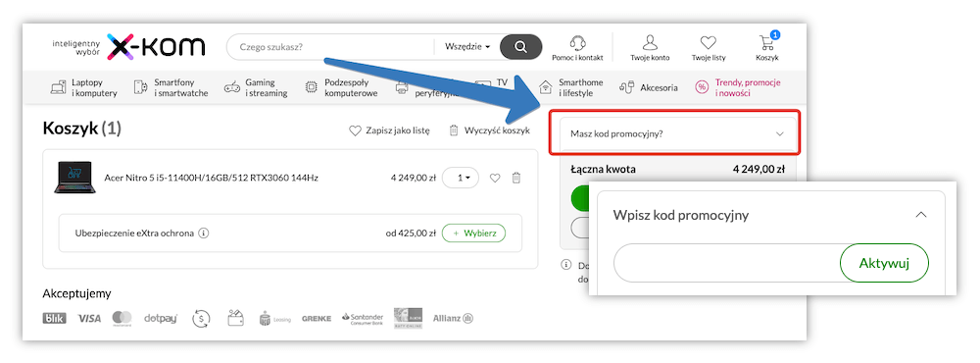Add Acer Nitro 5 to favorites
The height and width of the screenshot is (363, 980).
point(495,178)
